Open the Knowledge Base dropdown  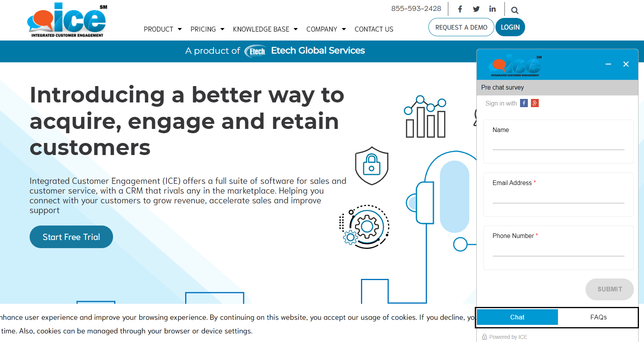265,29
